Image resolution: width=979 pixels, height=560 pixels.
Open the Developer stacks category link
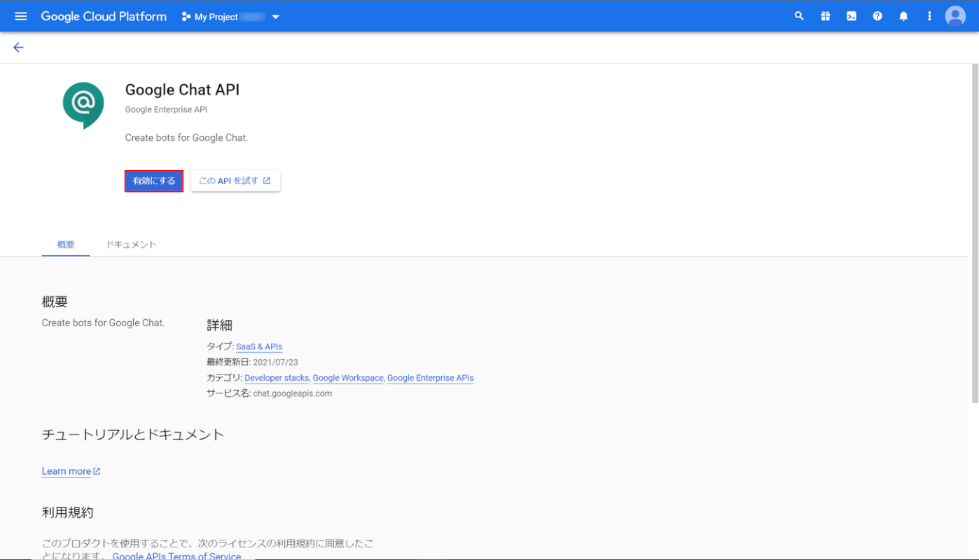coord(277,378)
